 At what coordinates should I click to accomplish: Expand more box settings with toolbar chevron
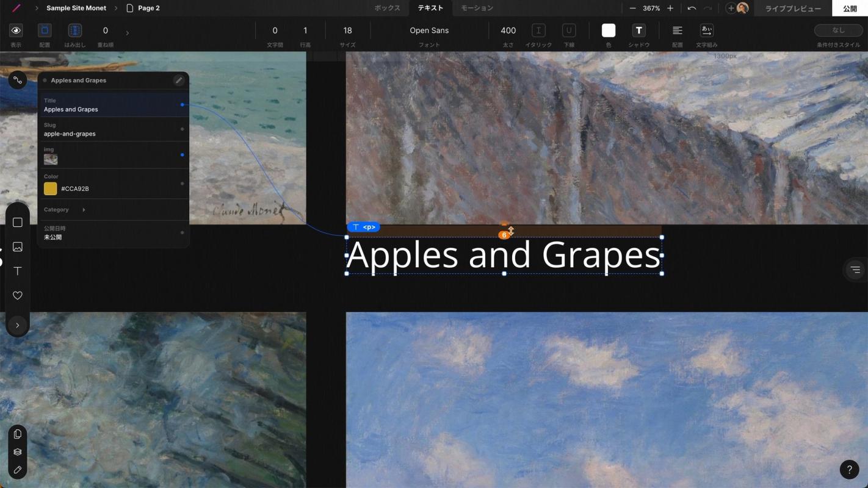pyautogui.click(x=127, y=33)
